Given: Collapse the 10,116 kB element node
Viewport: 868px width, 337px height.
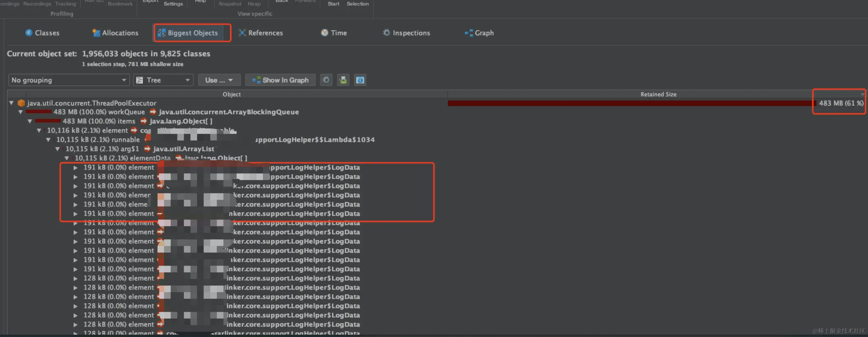Looking at the screenshot, I should coord(39,130).
